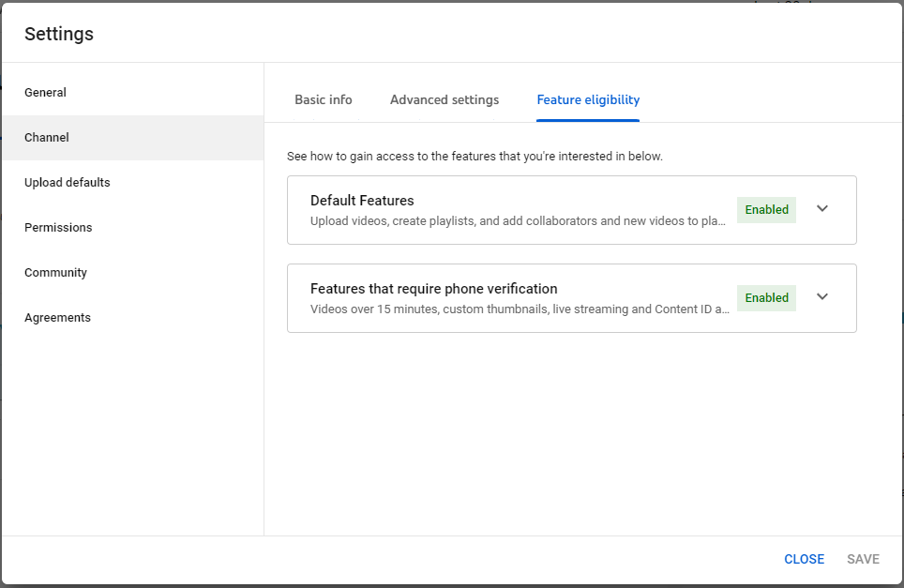Open the Permissions settings section
This screenshot has height=588, width=904.
[58, 228]
